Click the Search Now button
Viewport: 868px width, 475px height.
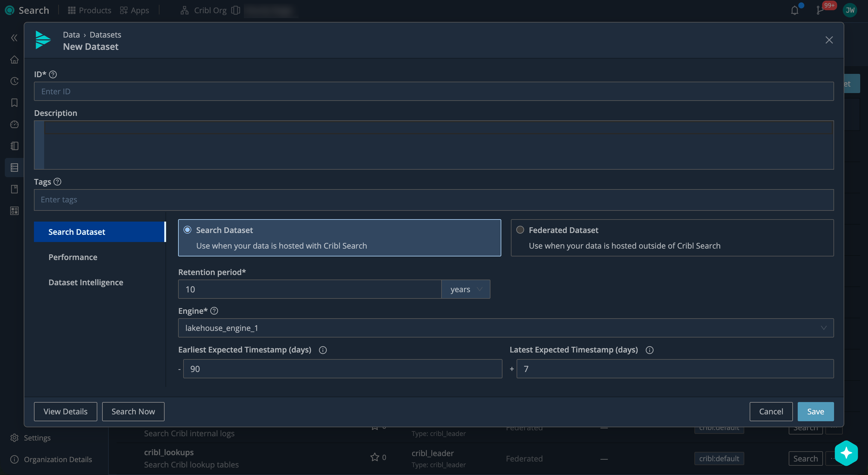(133, 412)
